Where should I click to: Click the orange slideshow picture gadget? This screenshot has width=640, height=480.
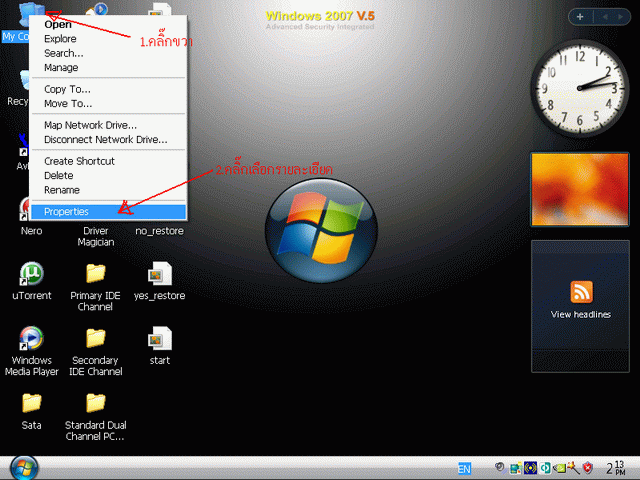click(580, 189)
